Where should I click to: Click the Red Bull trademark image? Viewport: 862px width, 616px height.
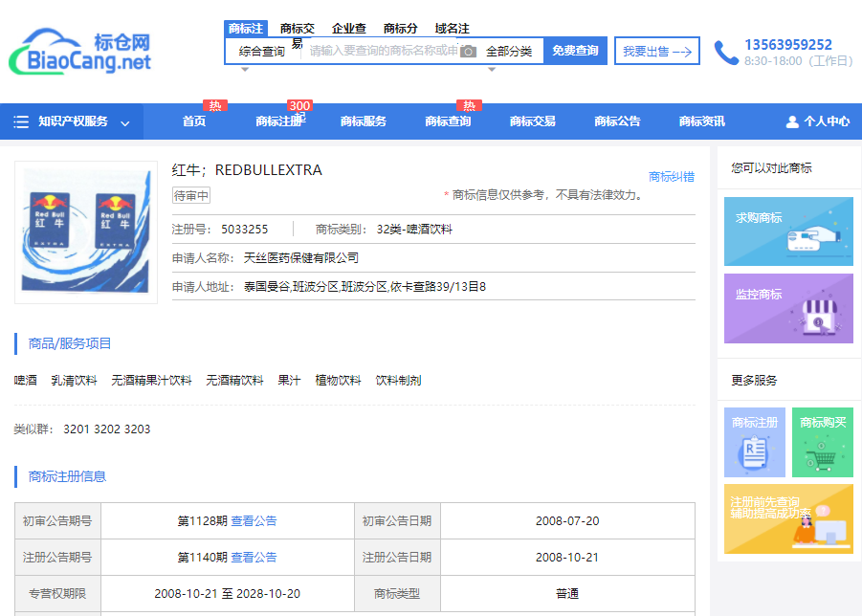[x=86, y=232]
